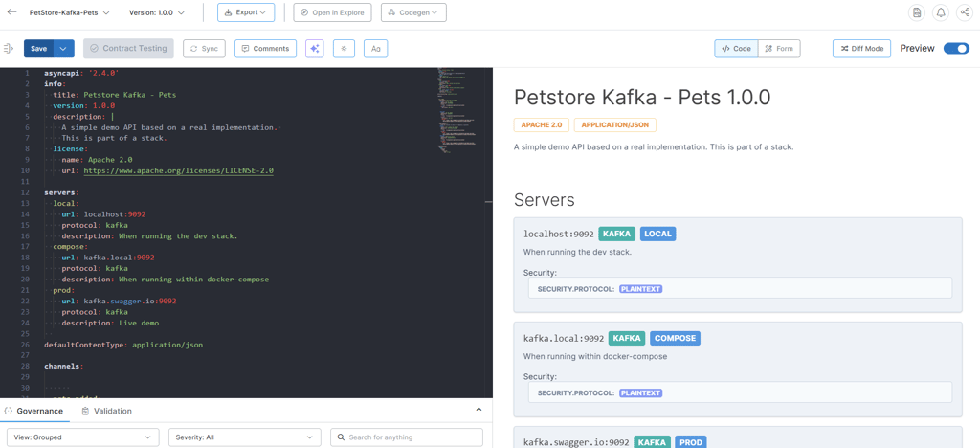Click the Petstore Kafka - Pets 1.0.0 heading
Screen dimensions: 980x448
pyautogui.click(x=642, y=98)
